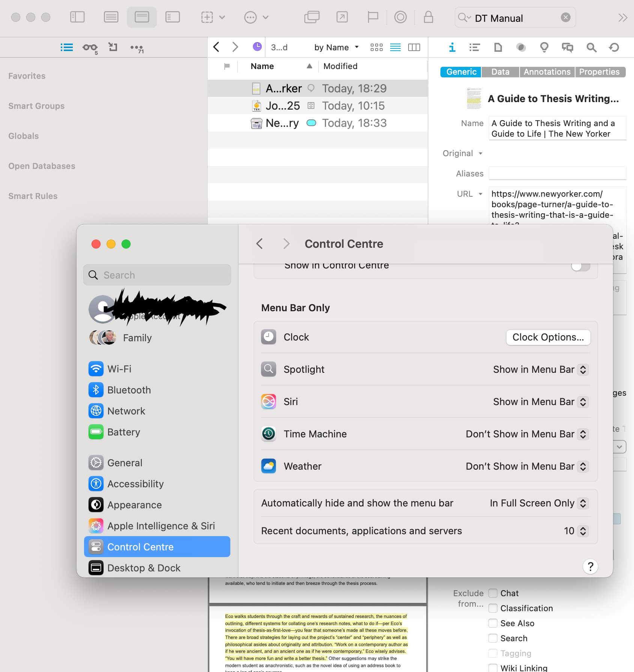Screen dimensions: 634x672
Task: Clear the DT Manual search field
Action: pos(566,17)
